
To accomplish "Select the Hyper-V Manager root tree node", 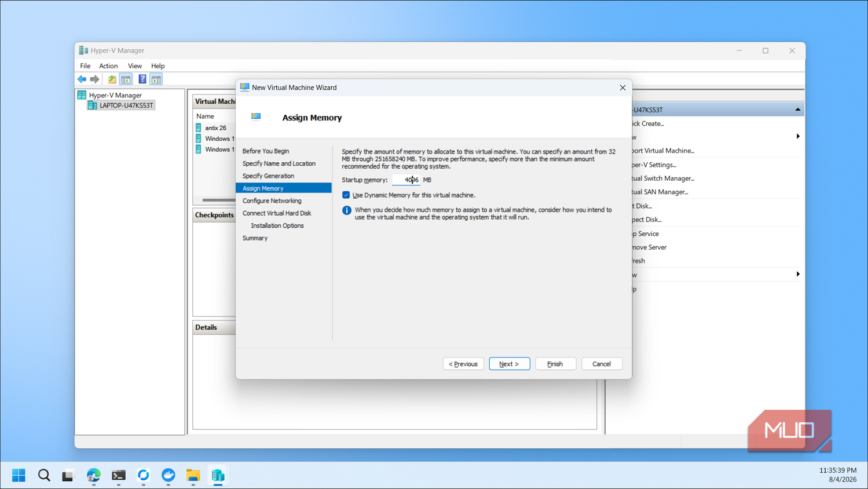I will [x=115, y=95].
